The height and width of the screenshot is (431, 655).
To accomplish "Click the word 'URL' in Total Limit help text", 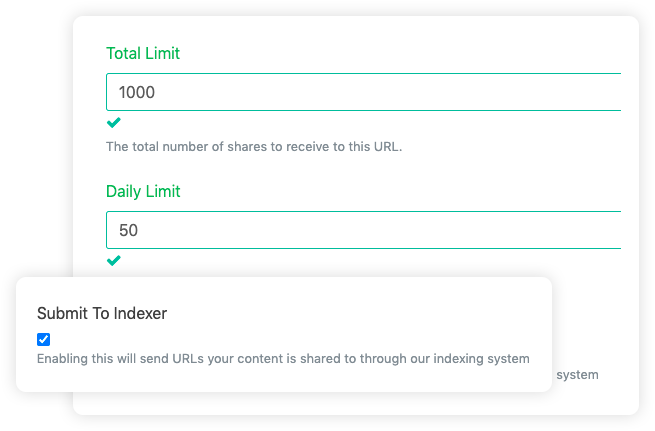I will click(x=385, y=146).
